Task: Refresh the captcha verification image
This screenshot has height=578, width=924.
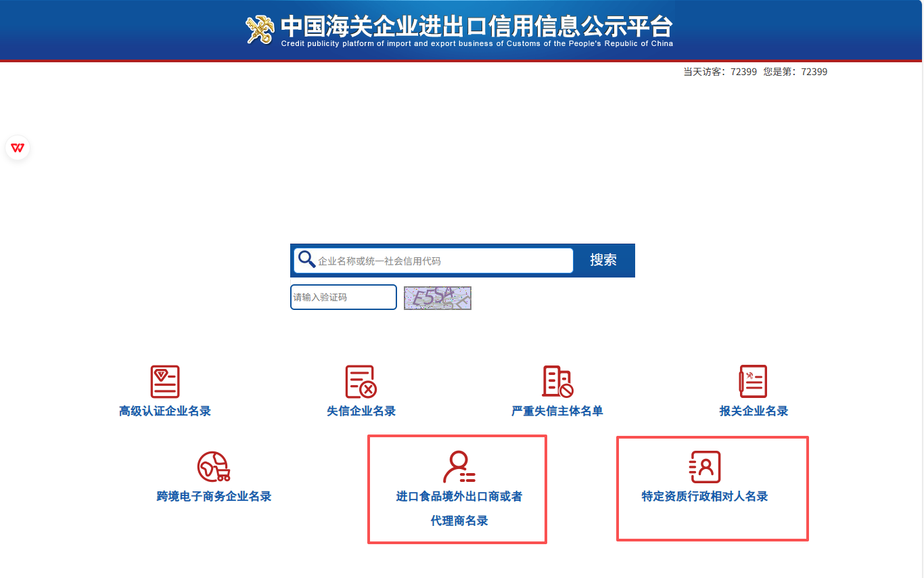Action: click(437, 298)
